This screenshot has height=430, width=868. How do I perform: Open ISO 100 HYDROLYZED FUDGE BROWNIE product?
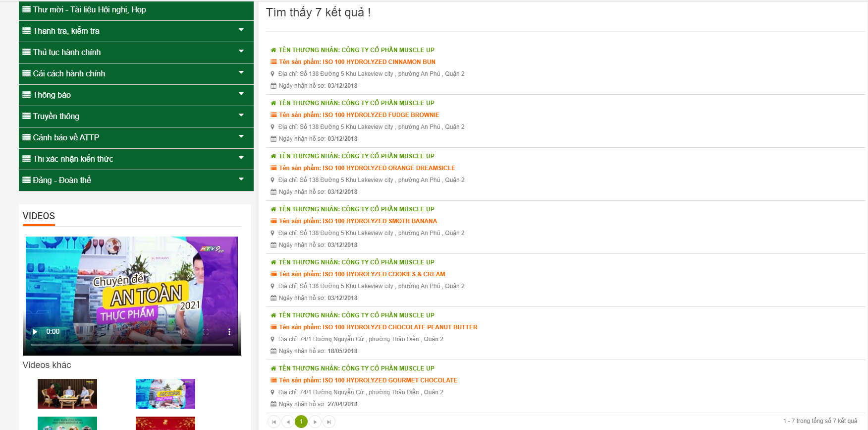[359, 115]
